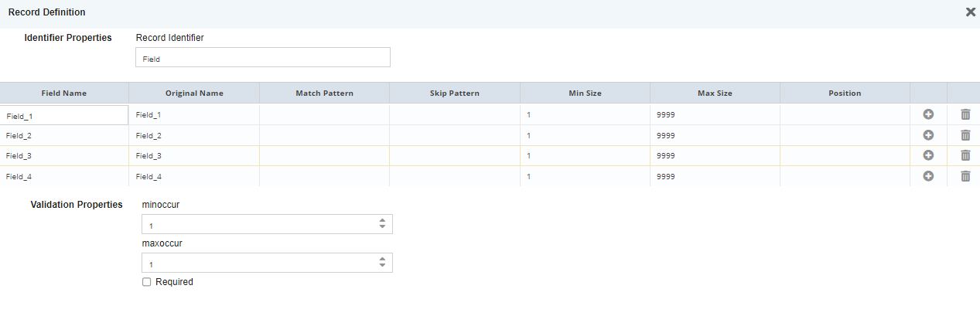Enable the Required checkbox

[147, 283]
